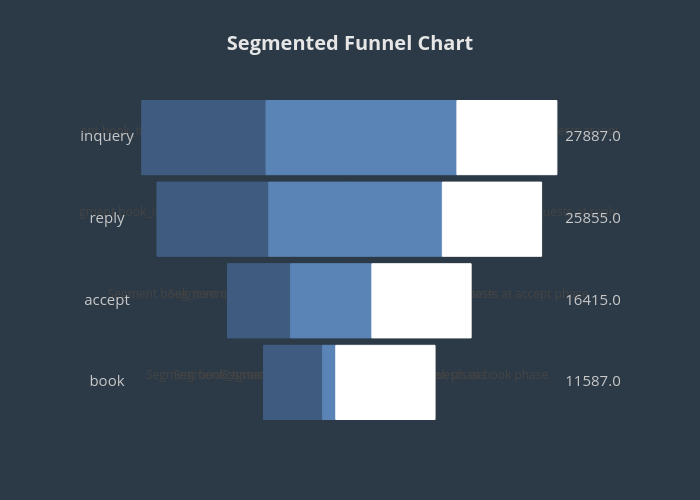Click the 11587.0 value label
The width and height of the screenshot is (700, 500).
coord(593,381)
